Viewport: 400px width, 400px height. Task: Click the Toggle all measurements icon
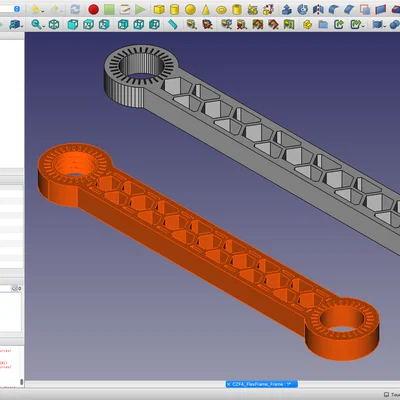[x=258, y=24]
